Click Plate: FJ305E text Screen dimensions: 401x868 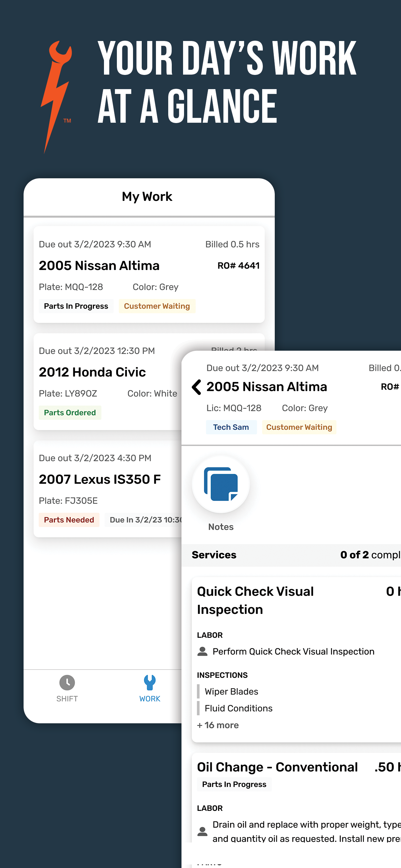(x=68, y=501)
